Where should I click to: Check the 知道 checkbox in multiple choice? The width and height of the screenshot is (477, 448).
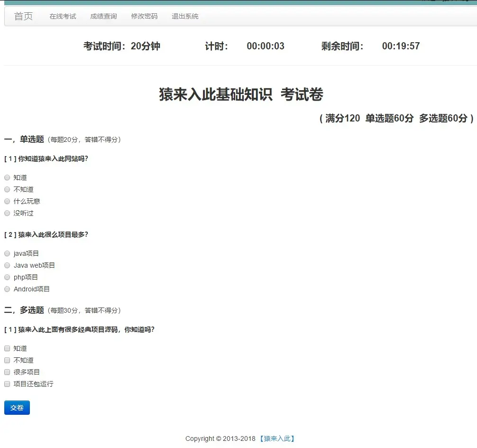click(7, 348)
